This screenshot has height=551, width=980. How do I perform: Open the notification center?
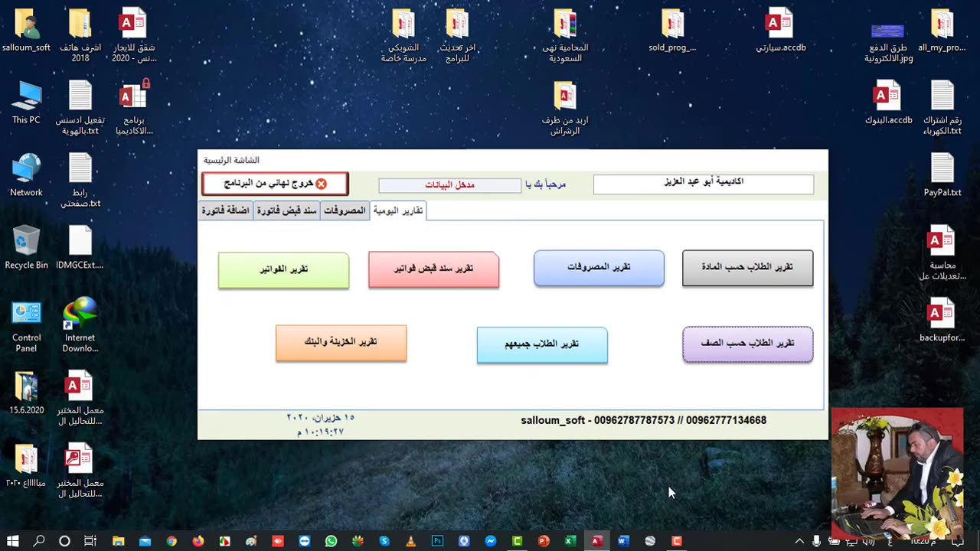(958, 541)
